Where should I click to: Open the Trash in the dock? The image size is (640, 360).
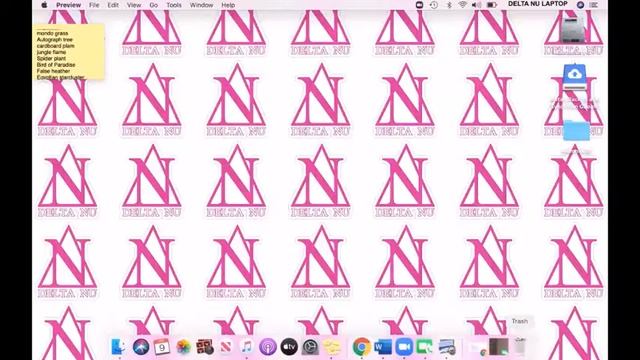(520, 346)
